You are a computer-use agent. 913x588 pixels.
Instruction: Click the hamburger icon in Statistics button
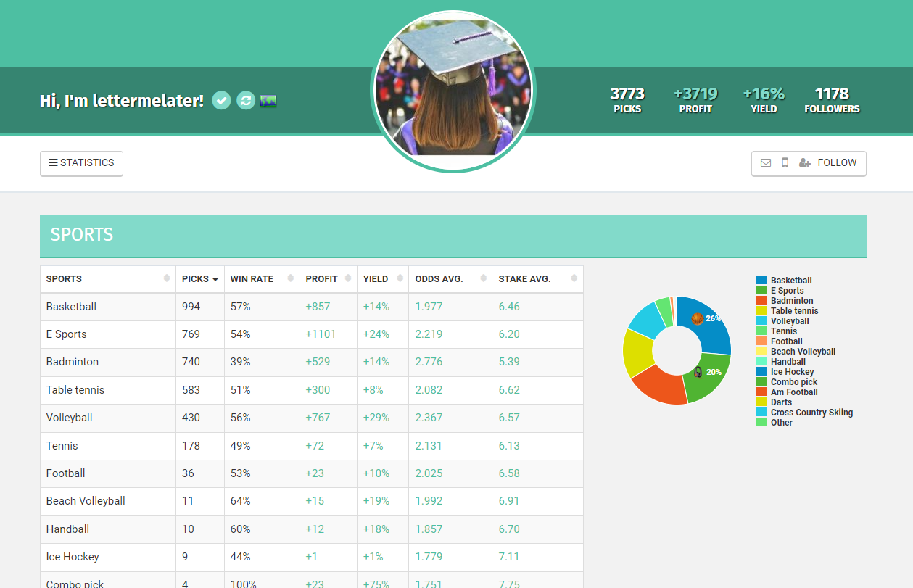53,162
